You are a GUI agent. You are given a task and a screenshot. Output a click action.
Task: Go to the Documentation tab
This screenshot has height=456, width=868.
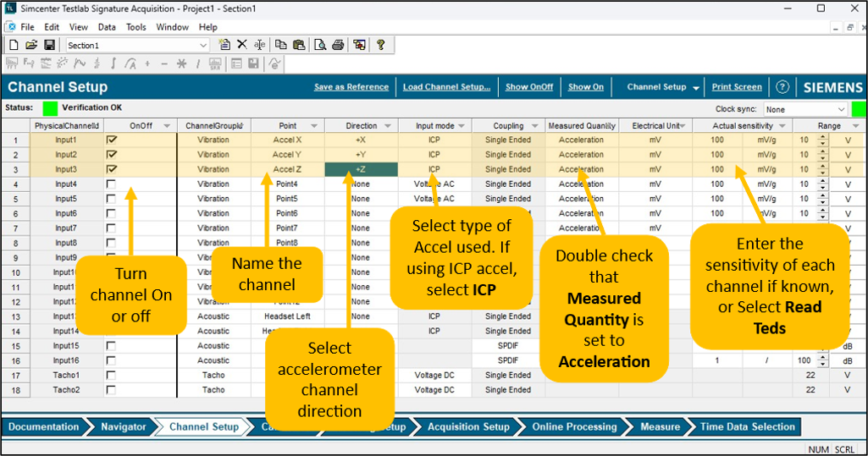[x=43, y=426]
